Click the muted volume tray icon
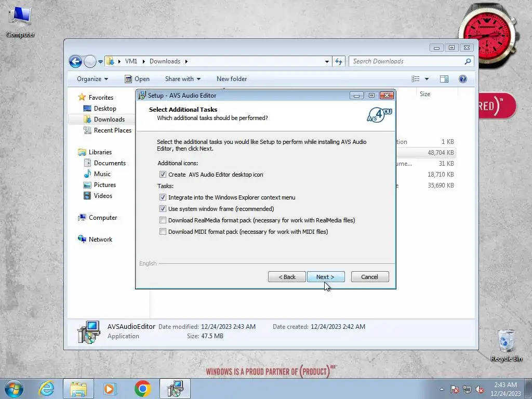The height and width of the screenshot is (399, 532). coord(480,390)
